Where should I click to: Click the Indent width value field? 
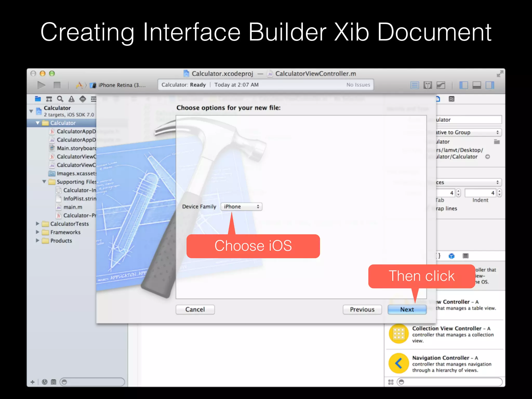pos(481,193)
